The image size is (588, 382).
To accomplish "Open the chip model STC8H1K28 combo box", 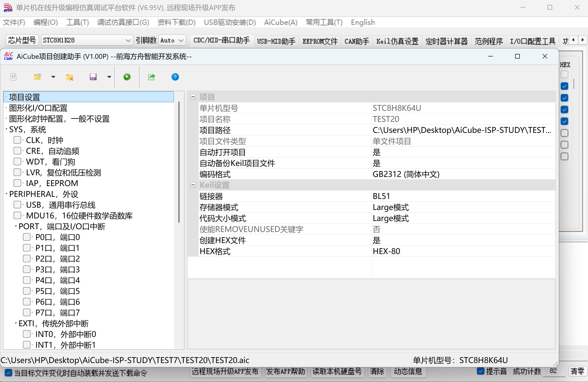I will pos(87,40).
